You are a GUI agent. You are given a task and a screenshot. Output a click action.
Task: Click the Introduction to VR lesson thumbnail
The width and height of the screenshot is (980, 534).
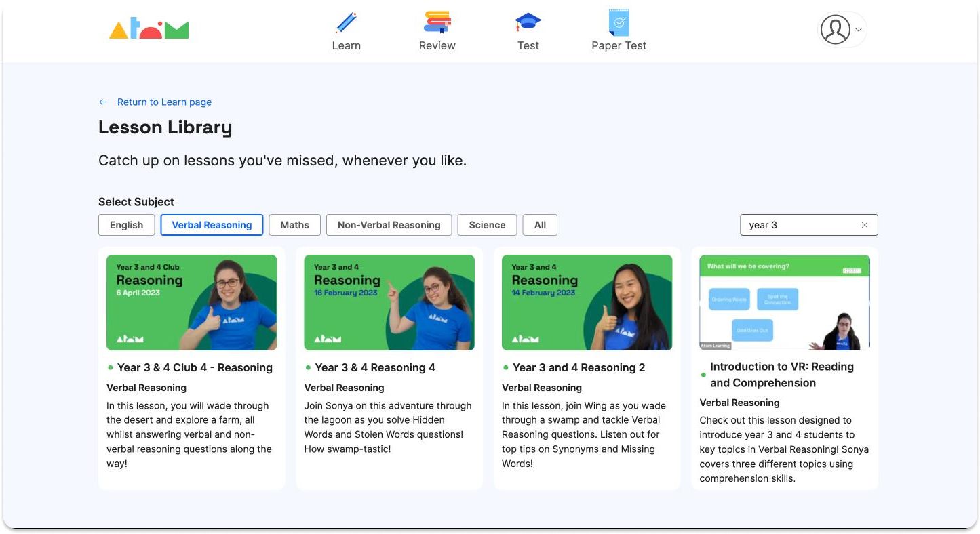tap(784, 301)
